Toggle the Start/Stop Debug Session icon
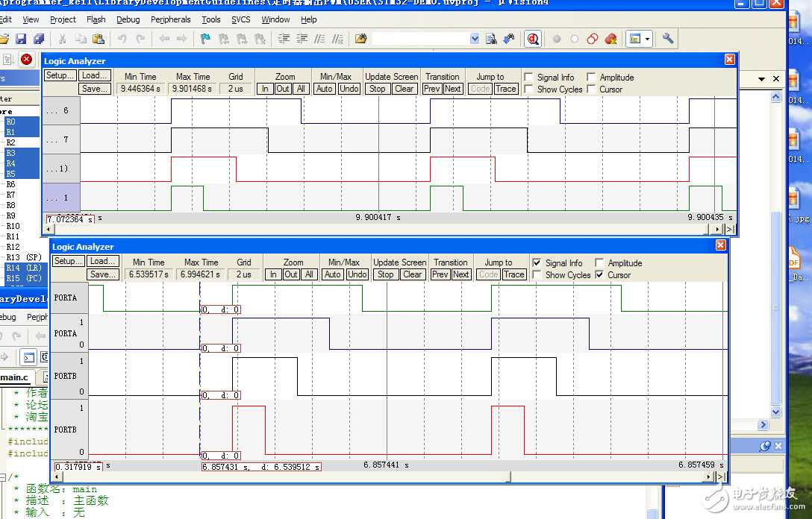Image resolution: width=812 pixels, height=519 pixels. [533, 39]
